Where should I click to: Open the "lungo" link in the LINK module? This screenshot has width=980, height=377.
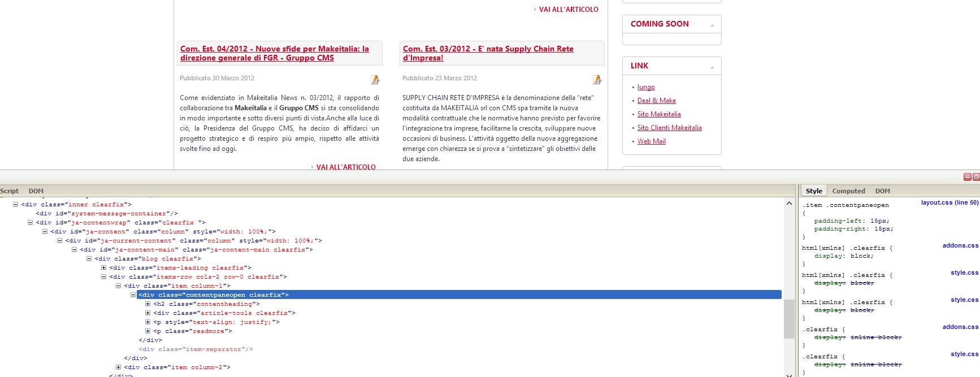[646, 87]
